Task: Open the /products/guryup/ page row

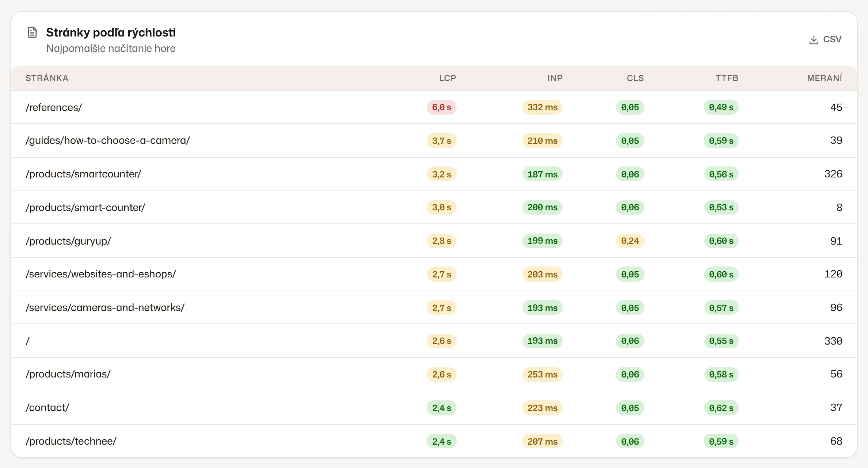Action: [434, 241]
